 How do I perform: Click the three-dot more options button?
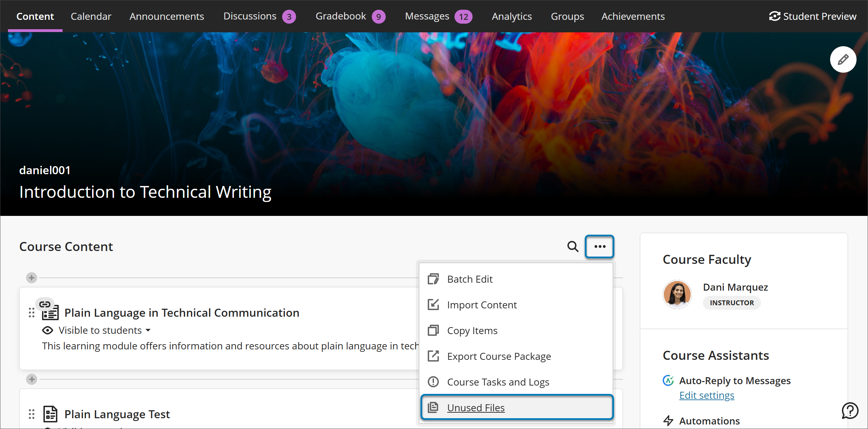click(x=599, y=246)
